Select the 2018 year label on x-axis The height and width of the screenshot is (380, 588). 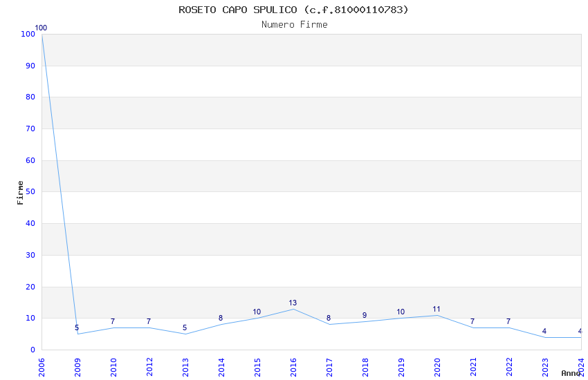[x=365, y=368]
